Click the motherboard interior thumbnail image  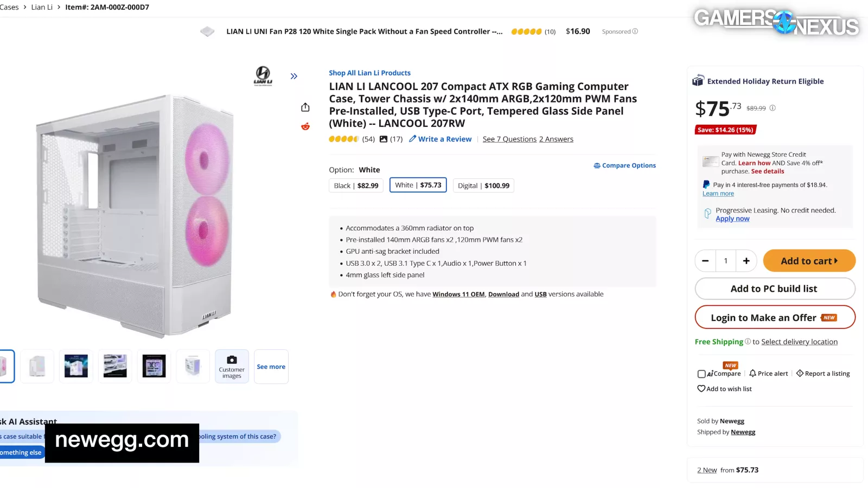(154, 367)
